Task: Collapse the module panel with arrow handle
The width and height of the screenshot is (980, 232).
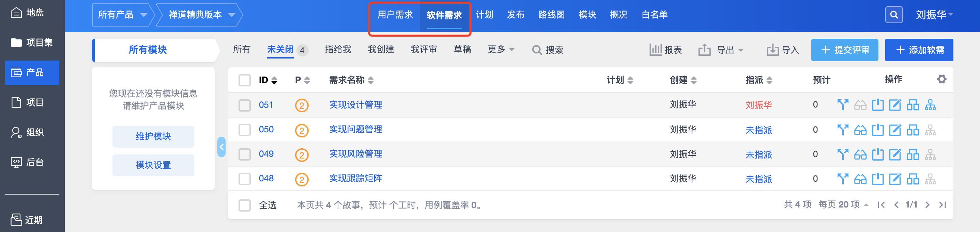Action: pyautogui.click(x=221, y=147)
